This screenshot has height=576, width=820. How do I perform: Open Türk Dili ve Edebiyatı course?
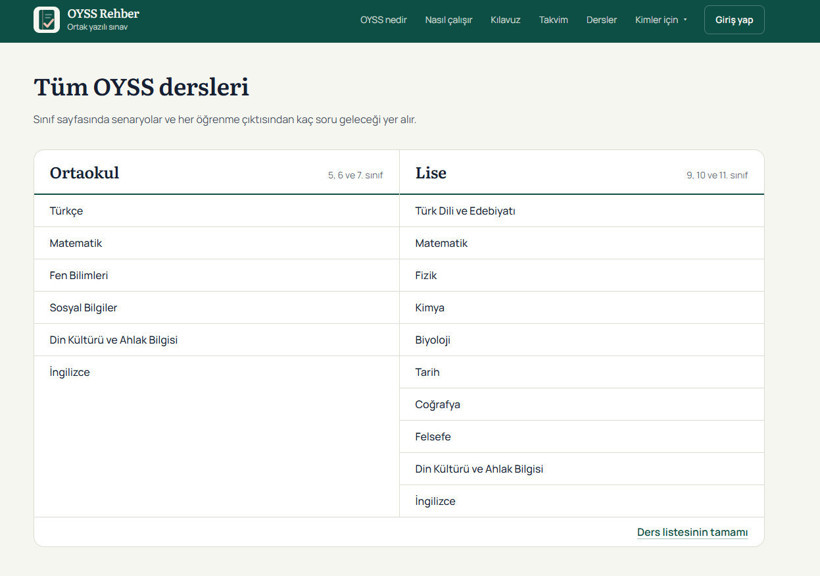(x=582, y=211)
